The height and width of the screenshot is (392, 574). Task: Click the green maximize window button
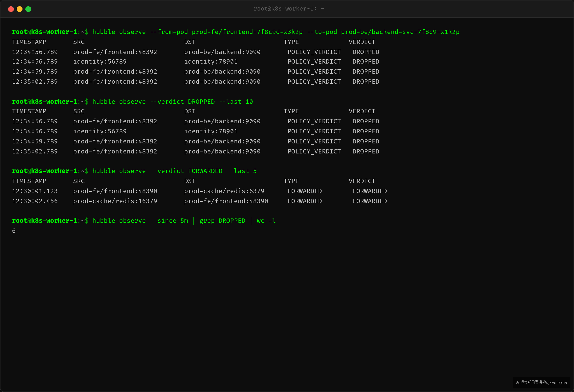pyautogui.click(x=28, y=9)
